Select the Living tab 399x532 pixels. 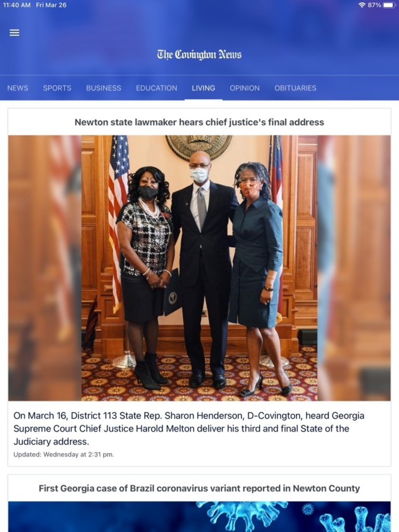(x=203, y=88)
